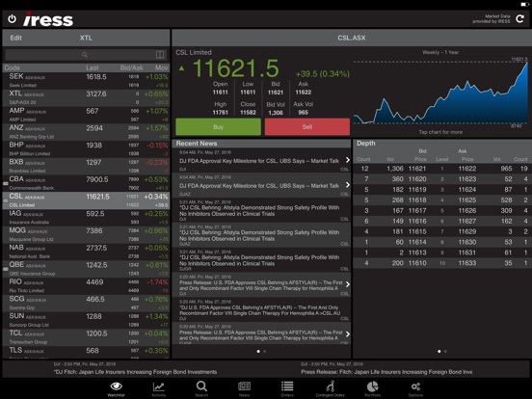
Task: Select BXB Brambles Limited row
Action: 86,166
